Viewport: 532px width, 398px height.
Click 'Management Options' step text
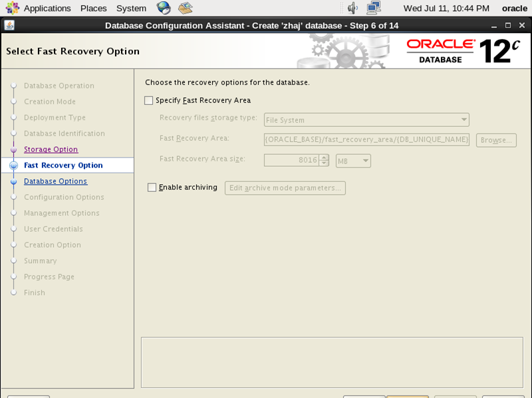[62, 213]
